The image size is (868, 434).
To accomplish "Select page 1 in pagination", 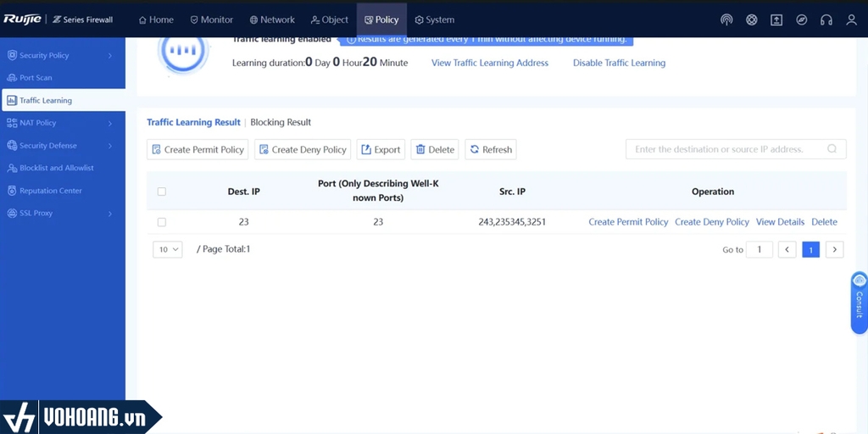I will click(x=811, y=250).
